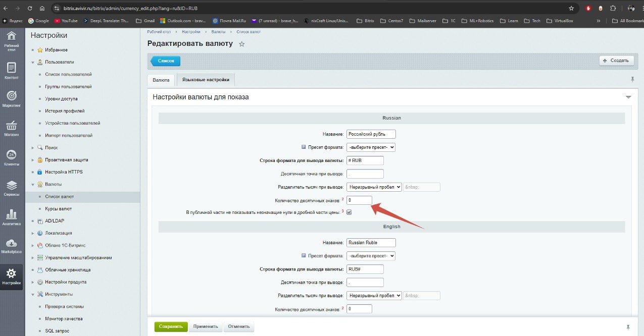Switch to the Языковые настройки tab

(206, 80)
